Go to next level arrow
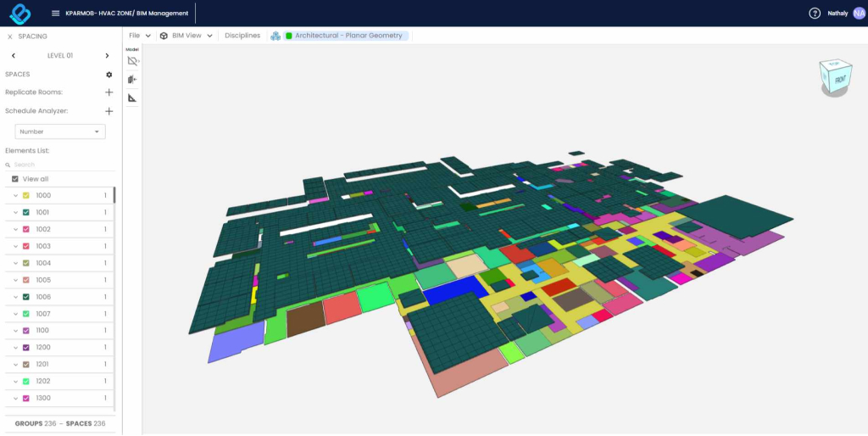The height and width of the screenshot is (436, 868). tap(107, 56)
